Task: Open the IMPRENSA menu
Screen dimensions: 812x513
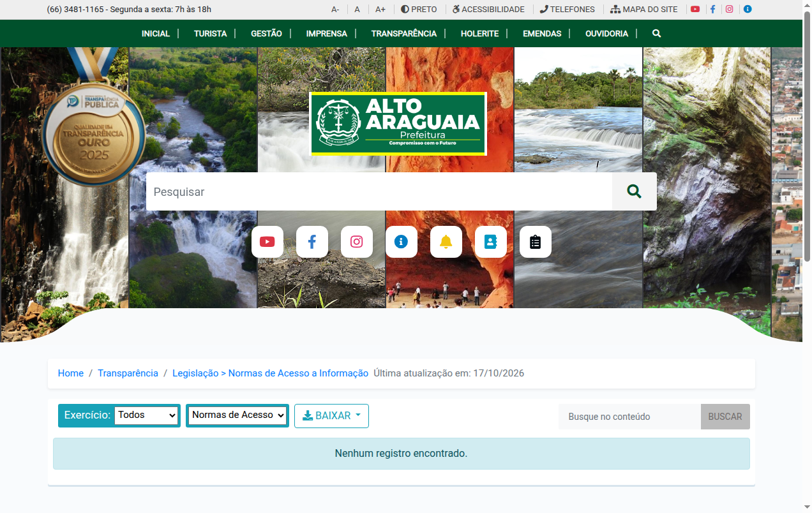Action: pyautogui.click(x=327, y=33)
